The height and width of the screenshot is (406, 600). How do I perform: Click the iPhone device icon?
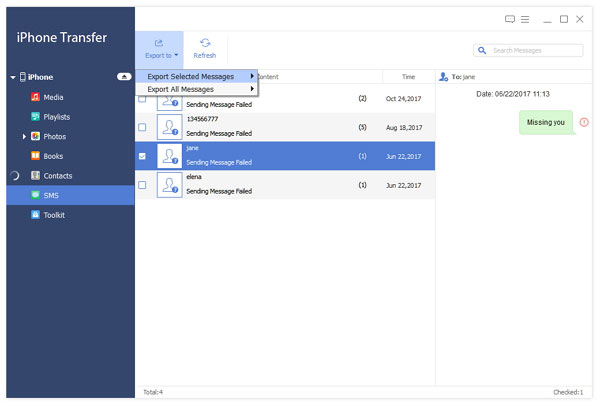[23, 77]
